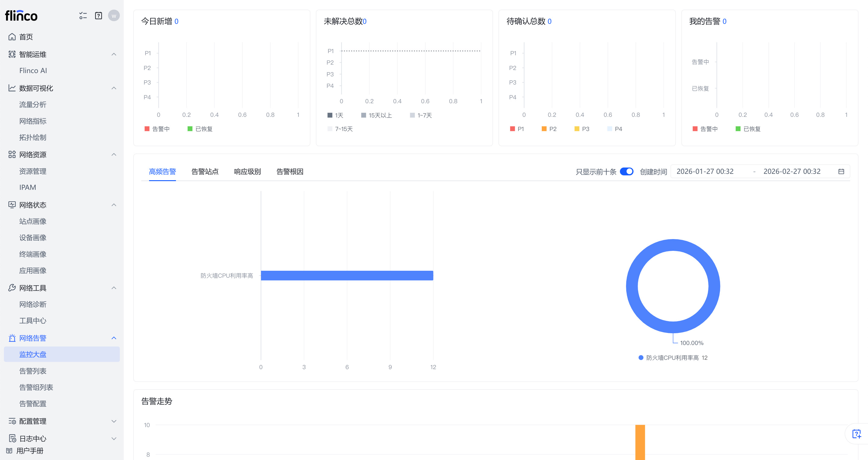868x460 pixels.
Task: Toggle the 只显示前十条 switch
Action: pyautogui.click(x=626, y=171)
